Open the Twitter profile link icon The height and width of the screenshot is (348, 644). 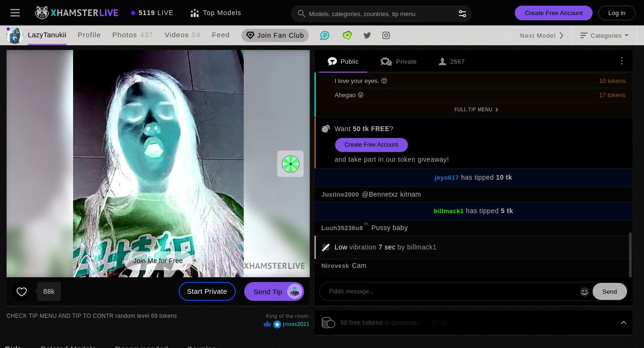click(367, 35)
